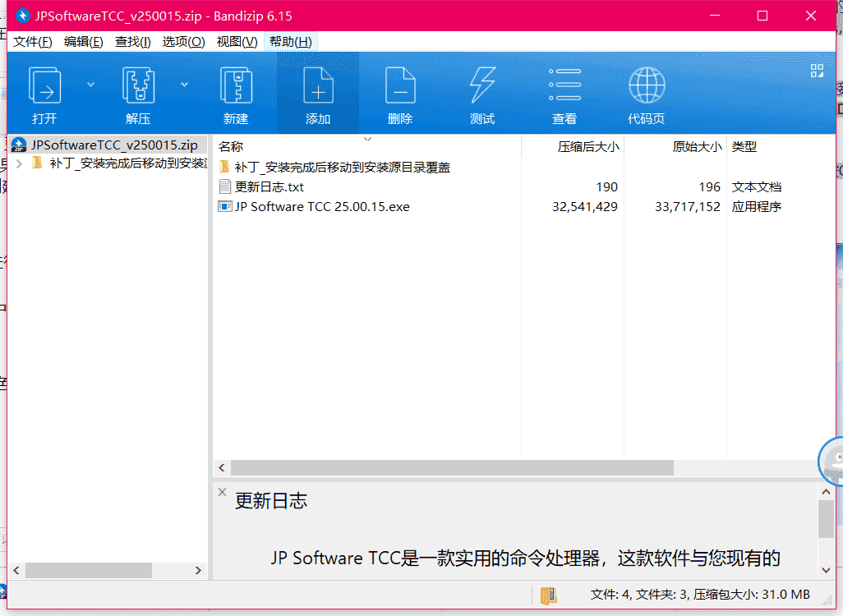Click left arrow of file list scrollbar

click(x=222, y=467)
